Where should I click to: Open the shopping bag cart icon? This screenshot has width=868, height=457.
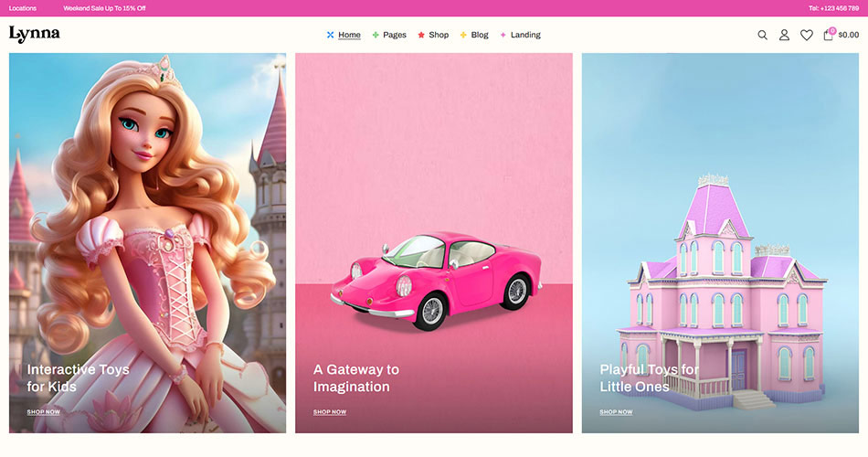pyautogui.click(x=829, y=34)
